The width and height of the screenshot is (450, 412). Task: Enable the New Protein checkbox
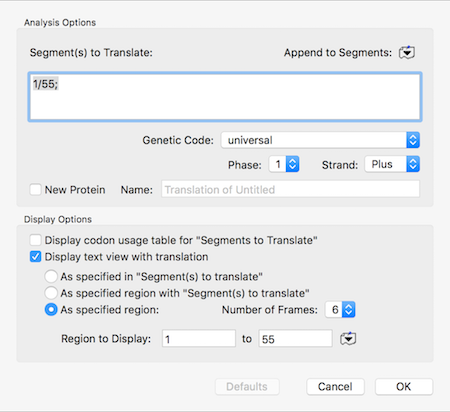(35, 190)
